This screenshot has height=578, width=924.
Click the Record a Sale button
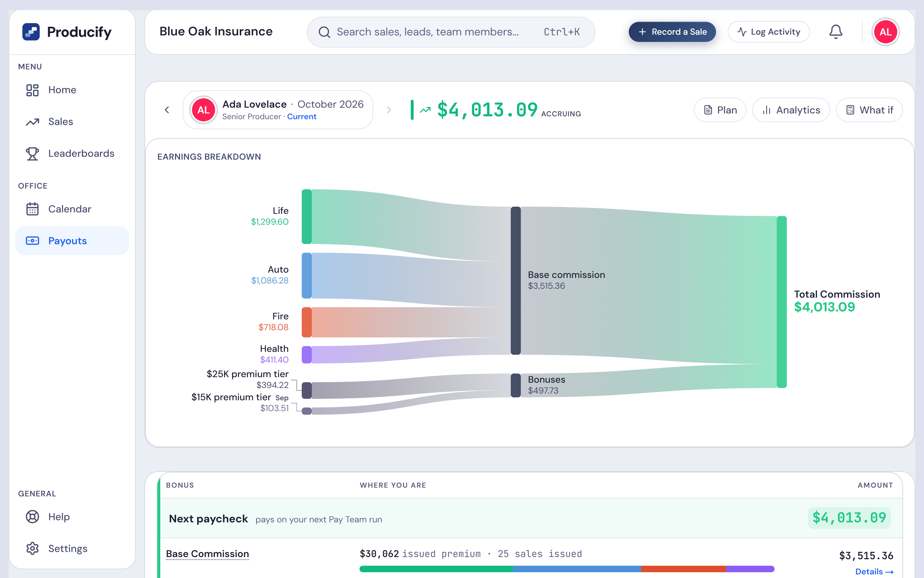tap(672, 32)
